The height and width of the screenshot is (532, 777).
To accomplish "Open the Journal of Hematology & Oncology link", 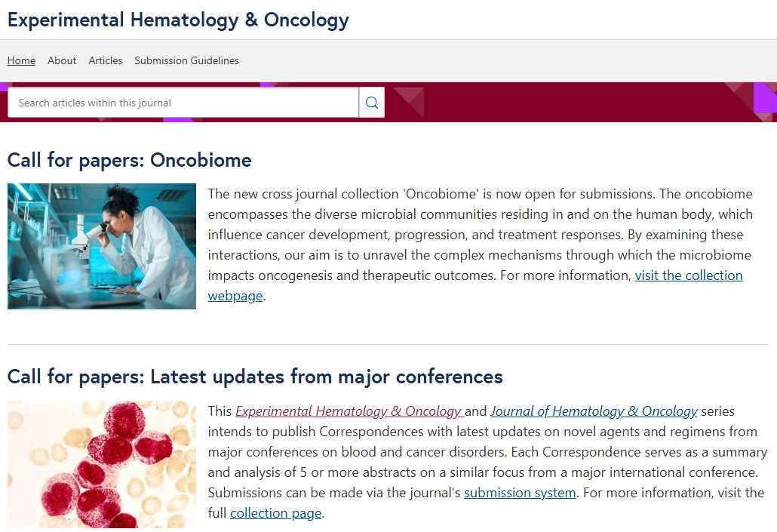I will (x=594, y=411).
